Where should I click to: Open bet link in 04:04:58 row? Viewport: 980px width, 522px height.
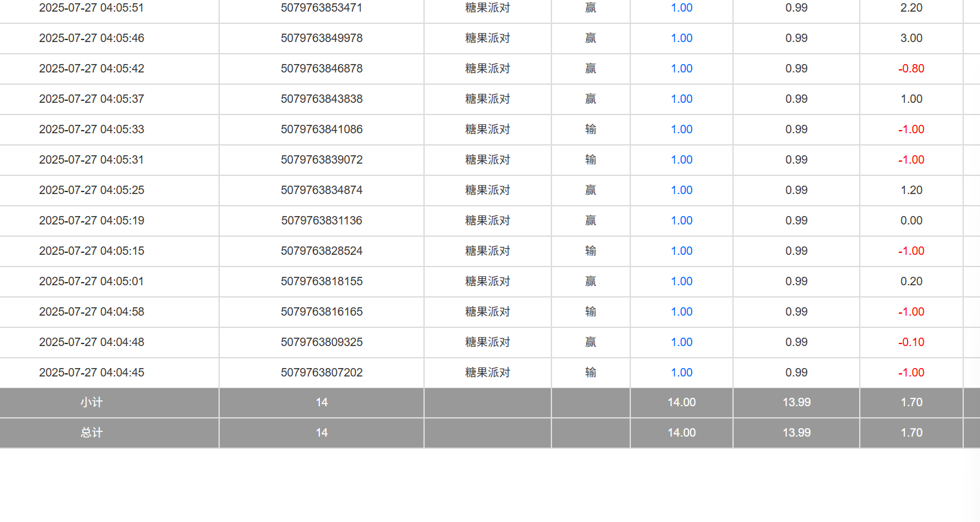(x=681, y=312)
